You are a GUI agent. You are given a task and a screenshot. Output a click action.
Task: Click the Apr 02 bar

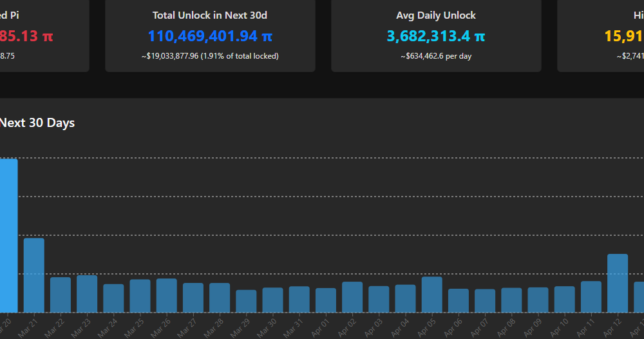tap(352, 297)
